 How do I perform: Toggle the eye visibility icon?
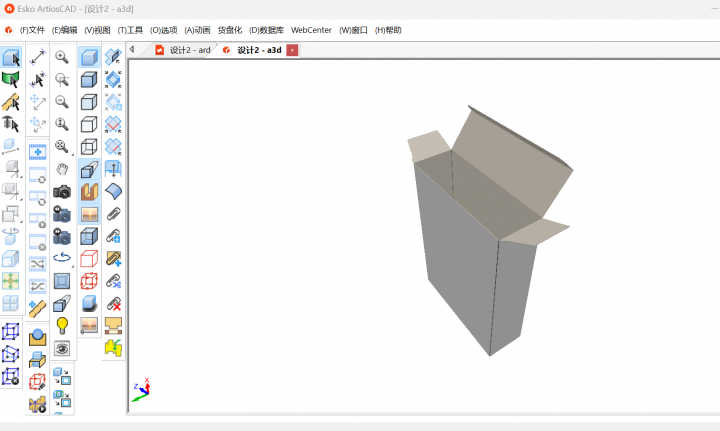62,348
